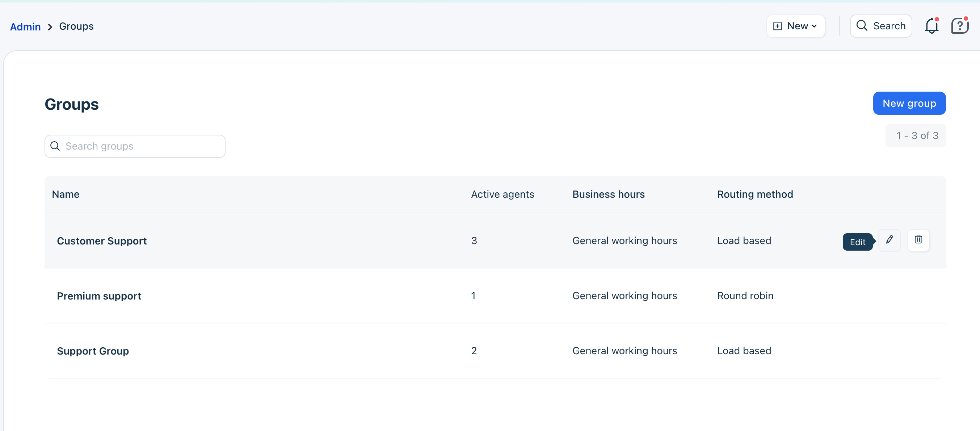Click the Routing method column header
This screenshot has height=431, width=980.
[x=755, y=194]
